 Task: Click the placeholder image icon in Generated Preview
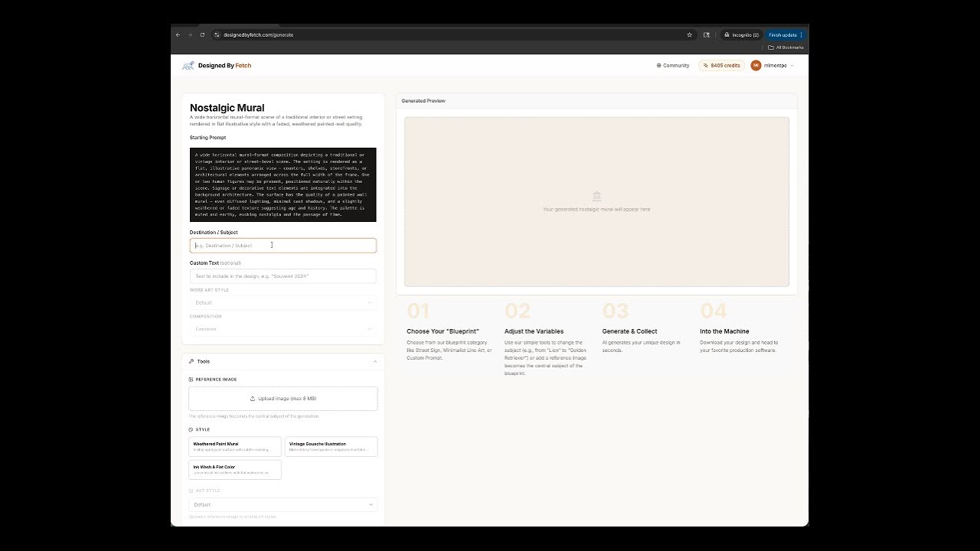click(x=596, y=197)
